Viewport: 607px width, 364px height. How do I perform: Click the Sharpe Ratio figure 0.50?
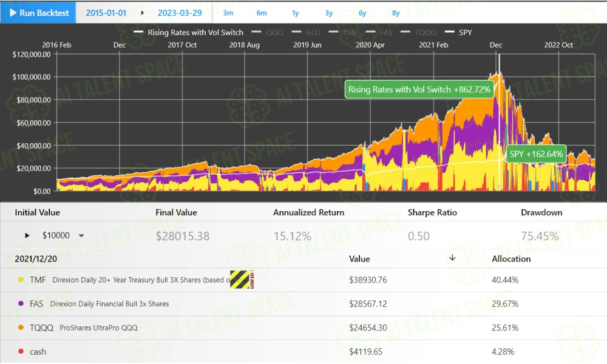click(x=418, y=236)
